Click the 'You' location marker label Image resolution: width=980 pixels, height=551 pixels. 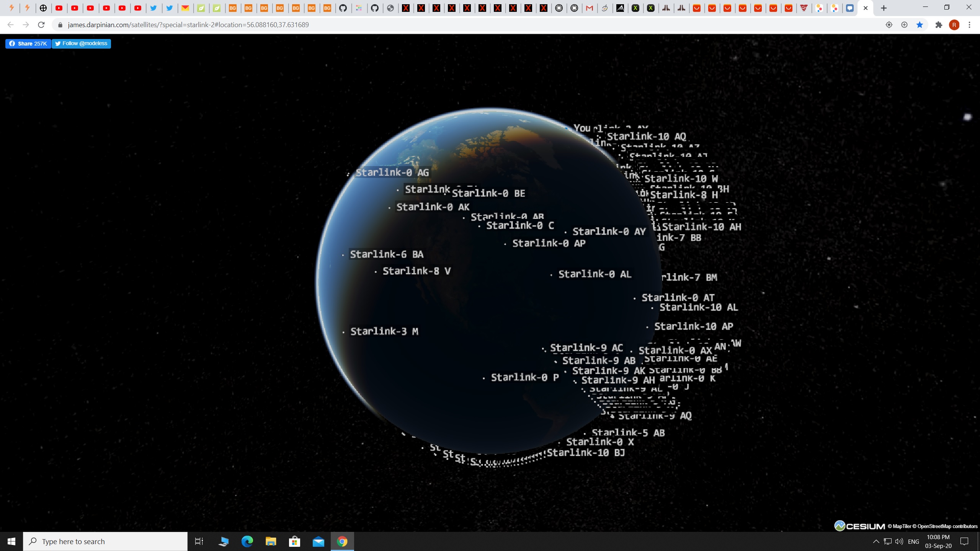(x=582, y=128)
